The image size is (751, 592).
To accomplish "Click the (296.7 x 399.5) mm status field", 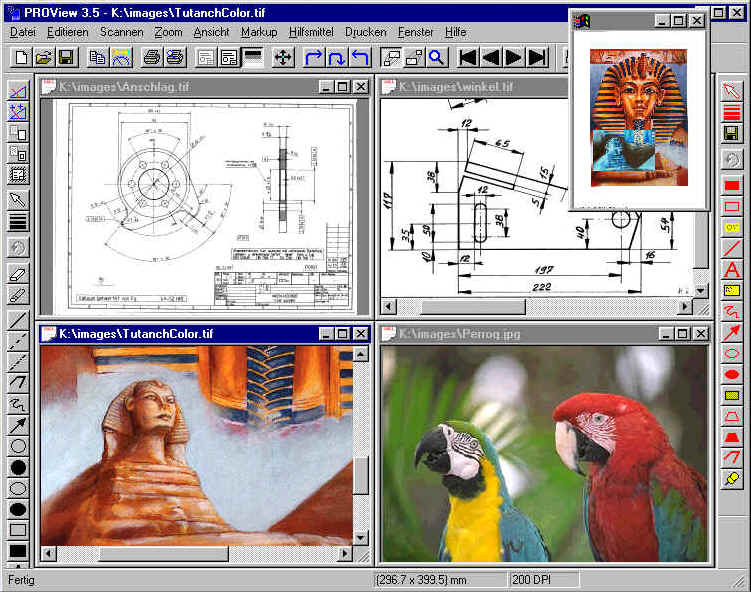I will pyautogui.click(x=439, y=580).
